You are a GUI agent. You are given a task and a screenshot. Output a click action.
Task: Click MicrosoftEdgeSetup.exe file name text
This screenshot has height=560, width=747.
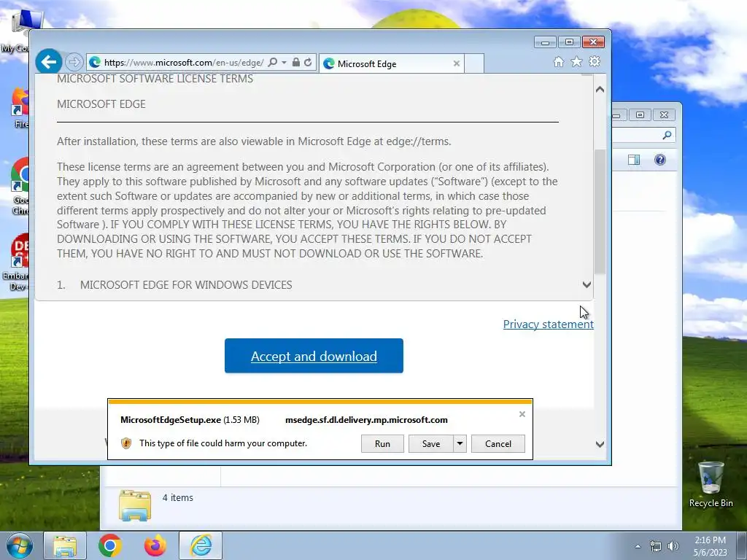point(171,420)
